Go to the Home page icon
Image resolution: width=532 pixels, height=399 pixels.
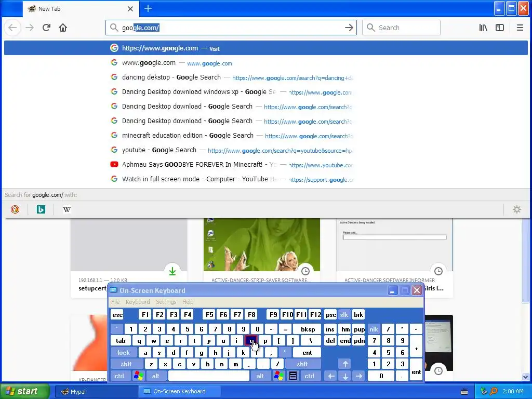point(63,28)
